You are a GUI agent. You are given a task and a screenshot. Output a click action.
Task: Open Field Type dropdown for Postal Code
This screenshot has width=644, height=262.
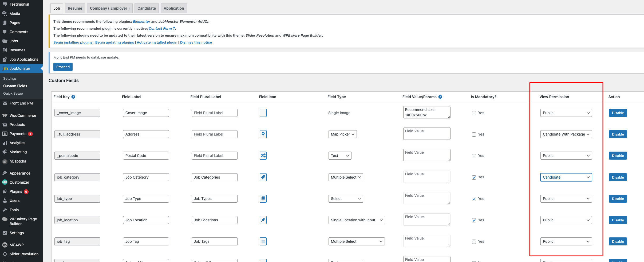(x=340, y=156)
